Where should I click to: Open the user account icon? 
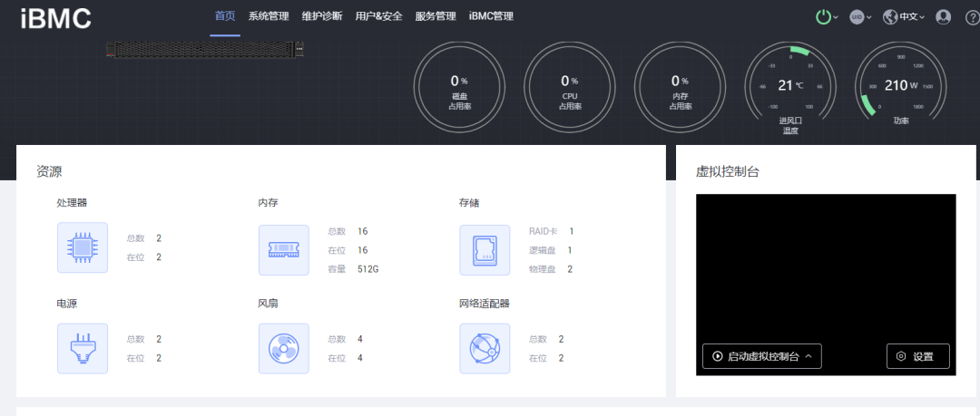tap(943, 17)
